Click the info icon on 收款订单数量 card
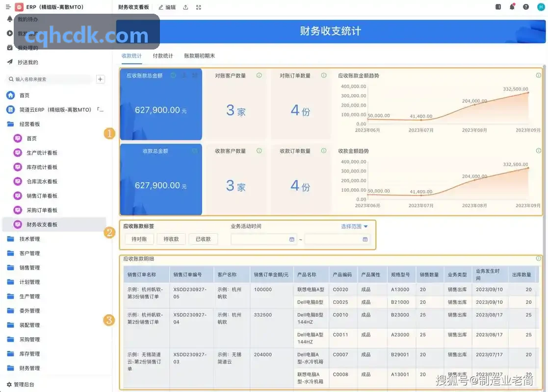 click(x=324, y=151)
